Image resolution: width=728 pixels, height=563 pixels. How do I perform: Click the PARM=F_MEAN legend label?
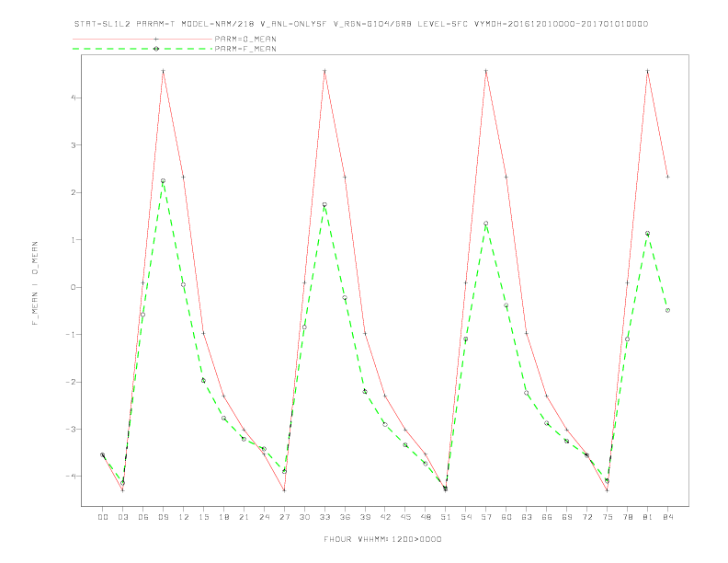click(x=245, y=49)
